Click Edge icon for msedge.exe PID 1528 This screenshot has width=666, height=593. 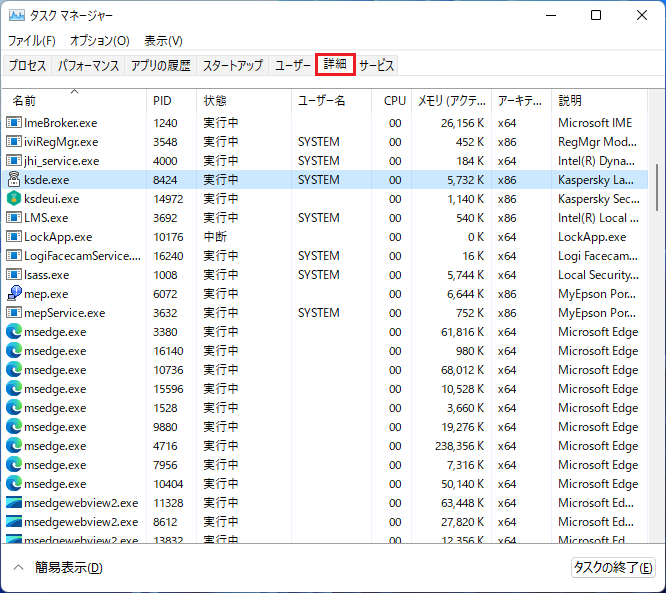click(14, 407)
